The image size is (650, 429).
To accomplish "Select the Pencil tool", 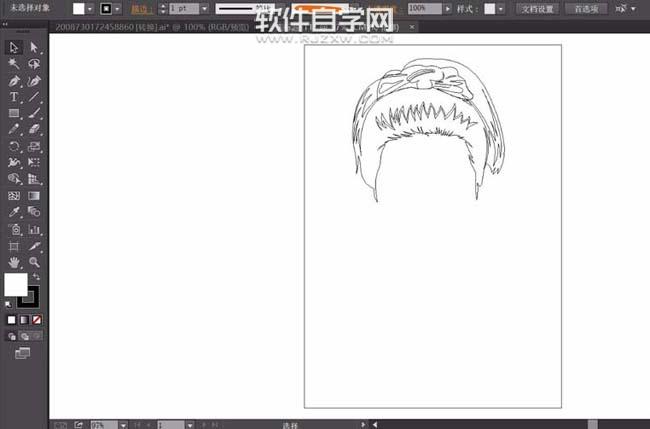I will [x=14, y=129].
